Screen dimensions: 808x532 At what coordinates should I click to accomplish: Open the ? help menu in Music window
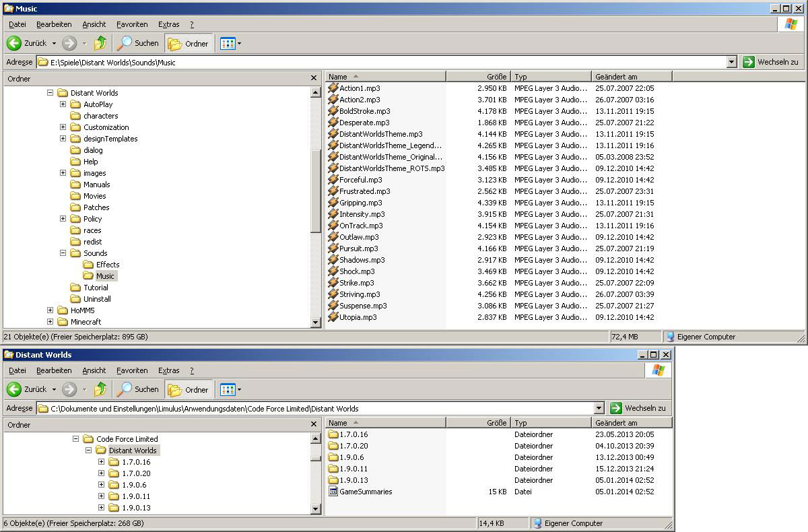[x=192, y=24]
